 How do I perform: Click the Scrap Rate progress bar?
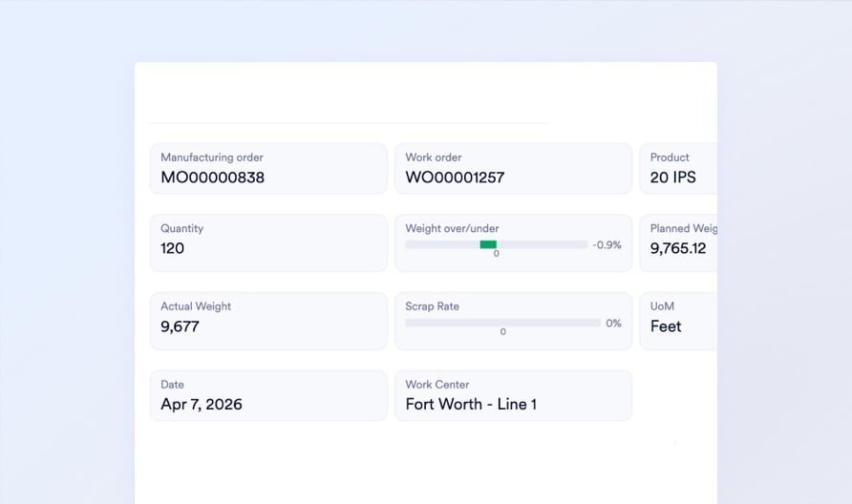(502, 324)
